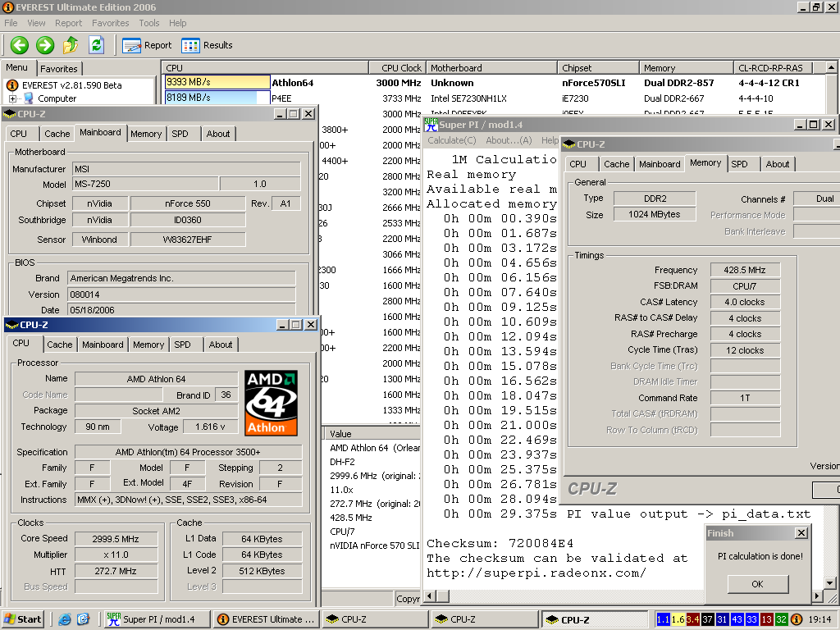
Task: Click black 37 temperature tray icon
Action: coord(707,619)
